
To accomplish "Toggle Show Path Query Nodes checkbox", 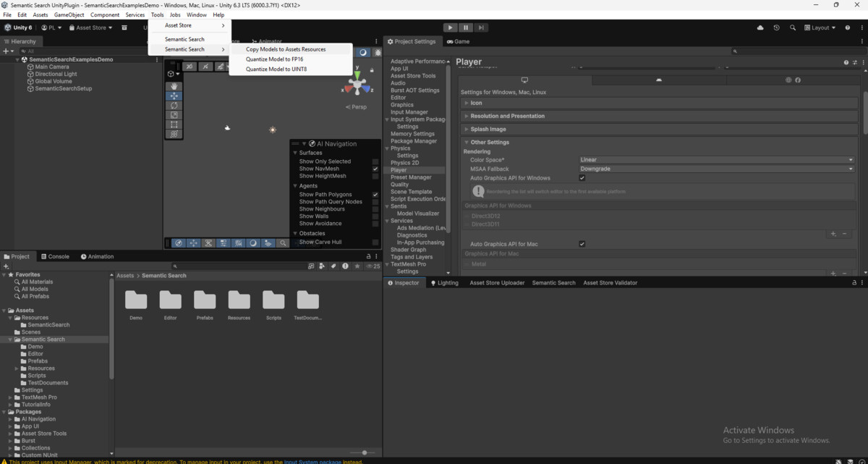I will [x=375, y=202].
